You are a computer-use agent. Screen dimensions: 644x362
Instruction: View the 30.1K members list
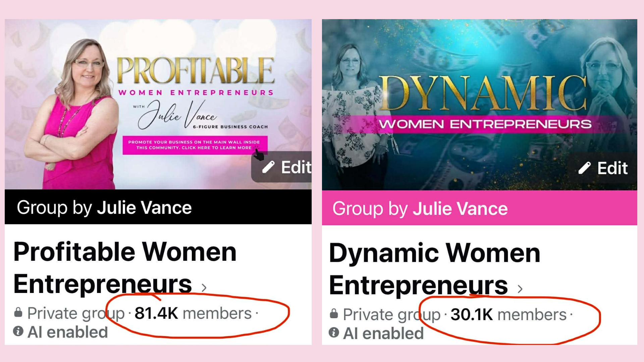(x=508, y=315)
